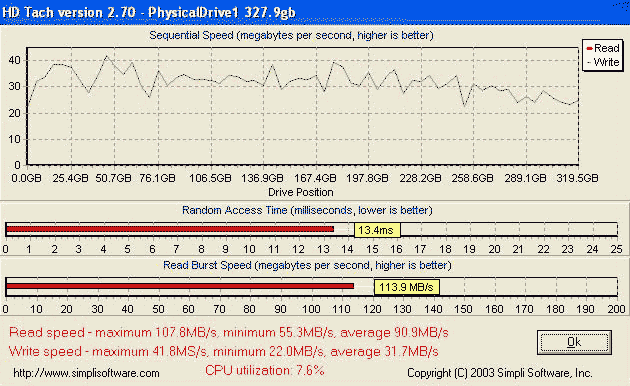The height and width of the screenshot is (386, 630).
Task: Click the 167.4GB axis label
Action: [315, 178]
